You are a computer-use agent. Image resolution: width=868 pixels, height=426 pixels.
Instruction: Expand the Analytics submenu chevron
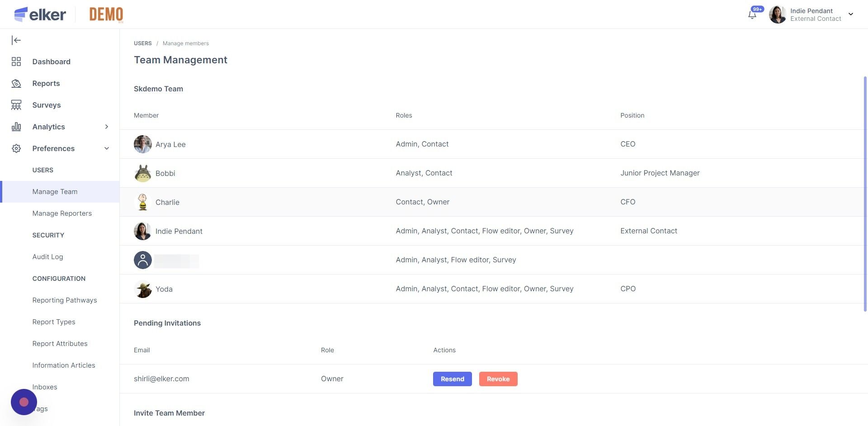(107, 127)
